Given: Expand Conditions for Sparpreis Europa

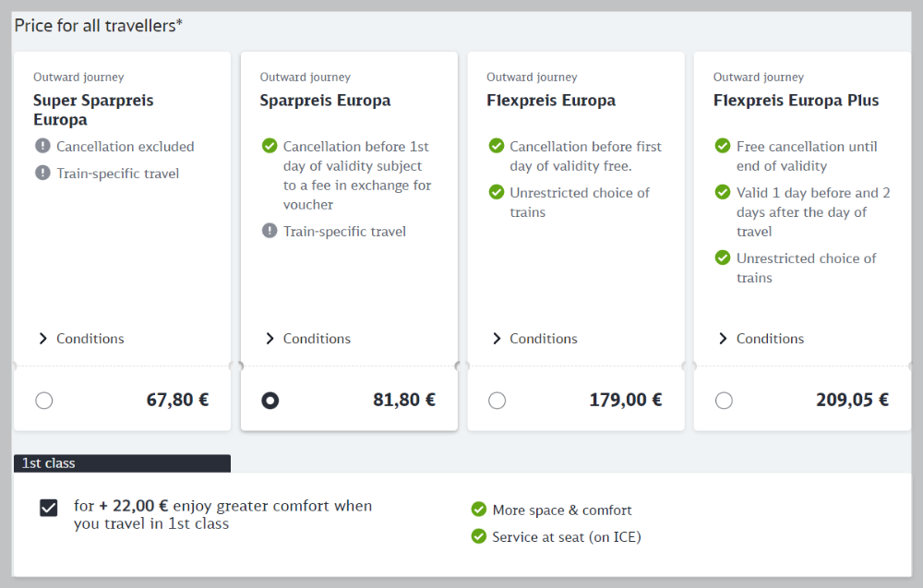Looking at the screenshot, I should (x=307, y=339).
